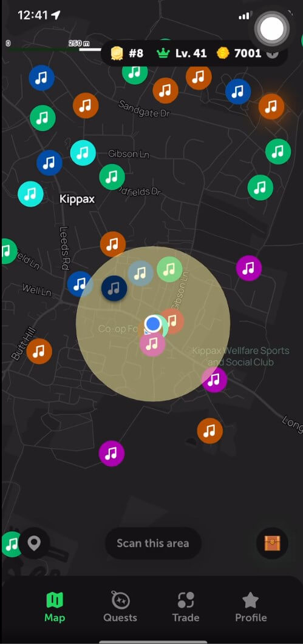Open the #8 leaderboard rank badge
The width and height of the screenshot is (303, 644).
click(127, 53)
